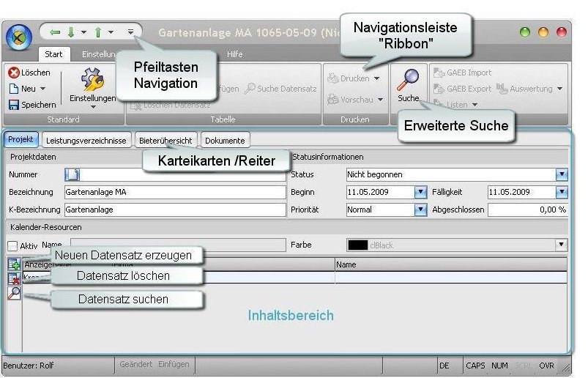Screen dimensions: 588x378
Task: Click into the Bezeichnung text field
Action: pyautogui.click(x=174, y=192)
